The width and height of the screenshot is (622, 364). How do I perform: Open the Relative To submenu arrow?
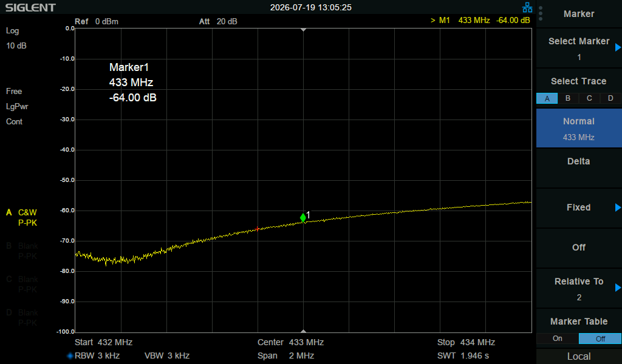click(618, 288)
